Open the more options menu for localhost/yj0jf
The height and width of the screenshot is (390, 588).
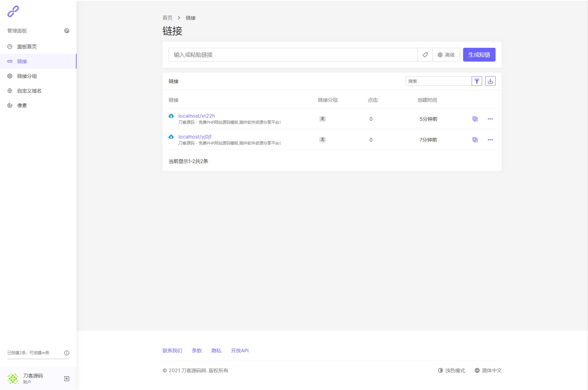tap(490, 140)
